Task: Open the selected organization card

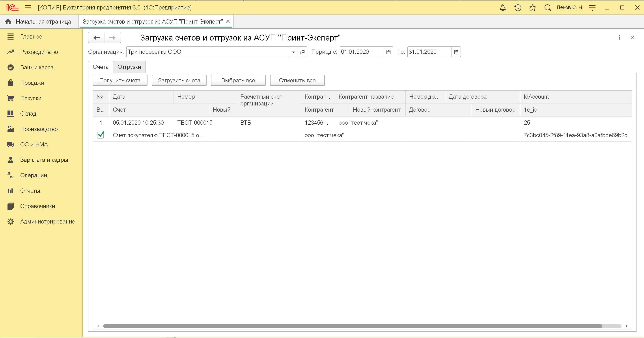Action: point(302,52)
